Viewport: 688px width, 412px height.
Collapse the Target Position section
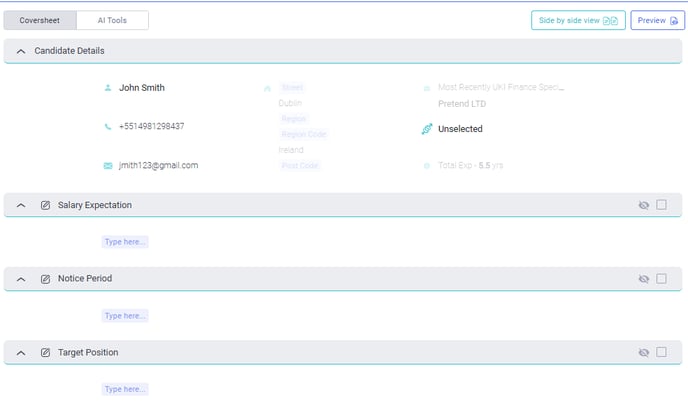21,353
